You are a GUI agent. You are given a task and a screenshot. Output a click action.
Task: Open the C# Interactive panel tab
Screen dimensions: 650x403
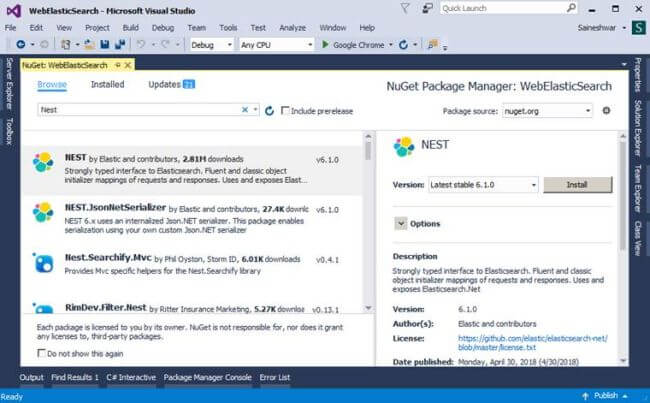131,377
